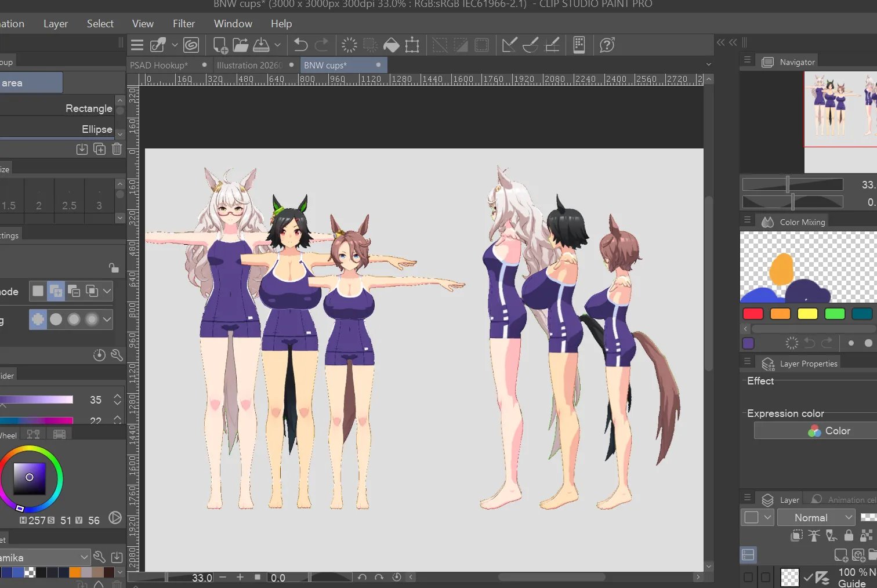
Task: Select the 'Remove from selection' mode
Action: click(x=74, y=291)
